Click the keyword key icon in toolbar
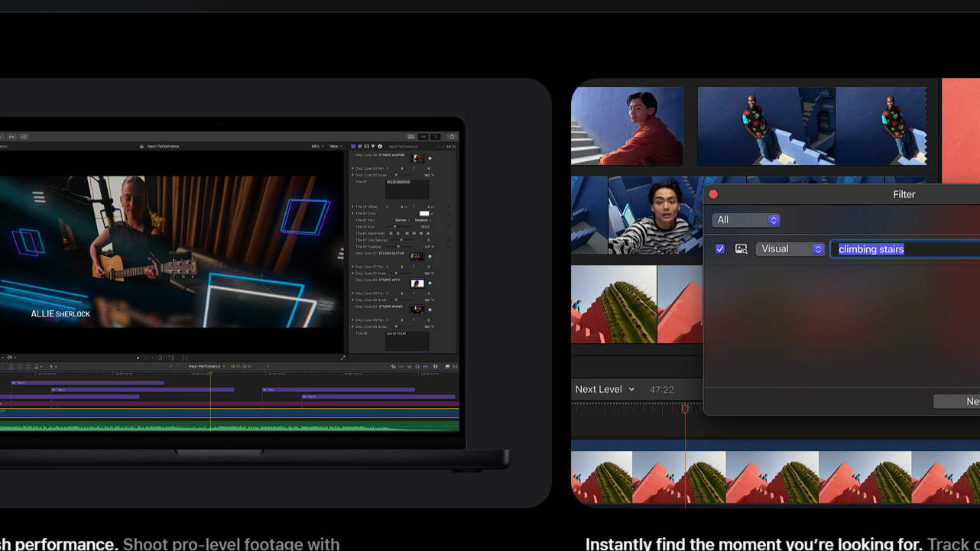 pos(11,137)
